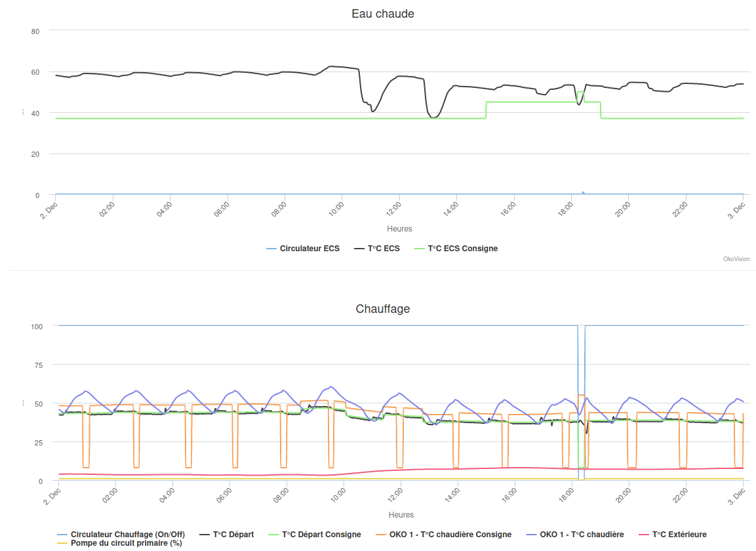Screen dimensions: 756x551
Task: Open the Eau chaude chart side menu dots
Action: click(23, 112)
